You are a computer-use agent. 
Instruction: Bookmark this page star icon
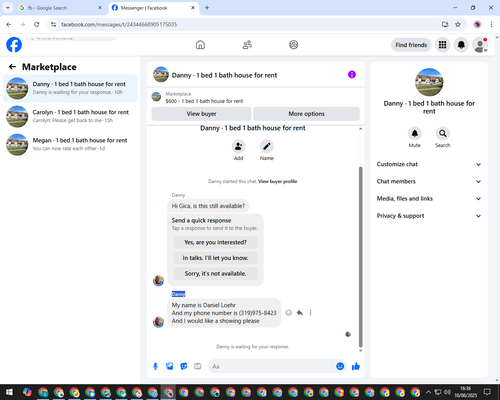point(458,24)
